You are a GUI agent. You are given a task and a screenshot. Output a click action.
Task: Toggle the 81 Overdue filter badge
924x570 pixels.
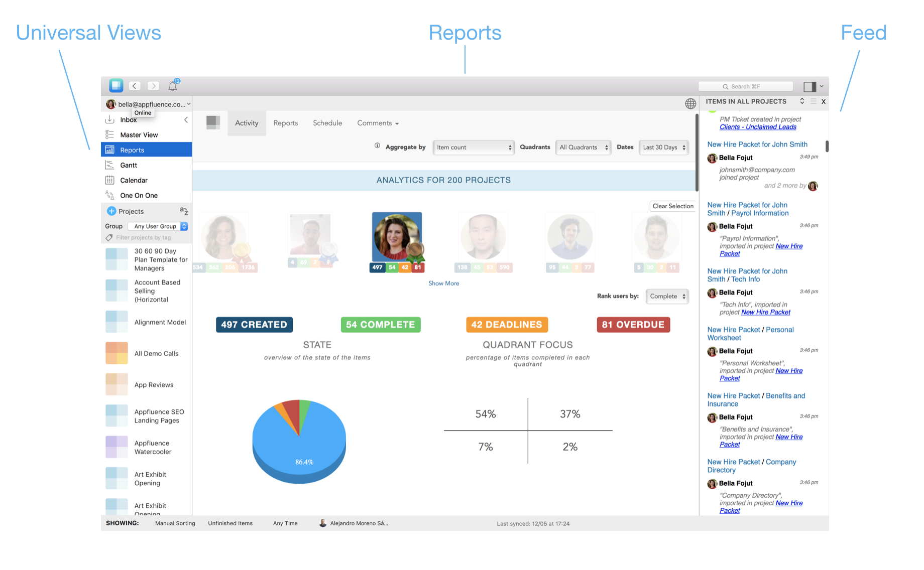coord(633,325)
